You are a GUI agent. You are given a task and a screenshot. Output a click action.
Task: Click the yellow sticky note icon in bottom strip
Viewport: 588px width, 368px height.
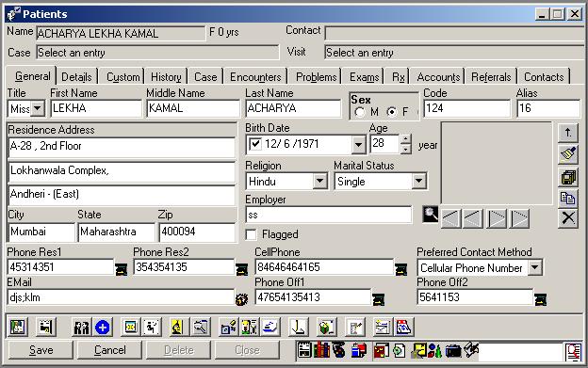click(x=418, y=350)
